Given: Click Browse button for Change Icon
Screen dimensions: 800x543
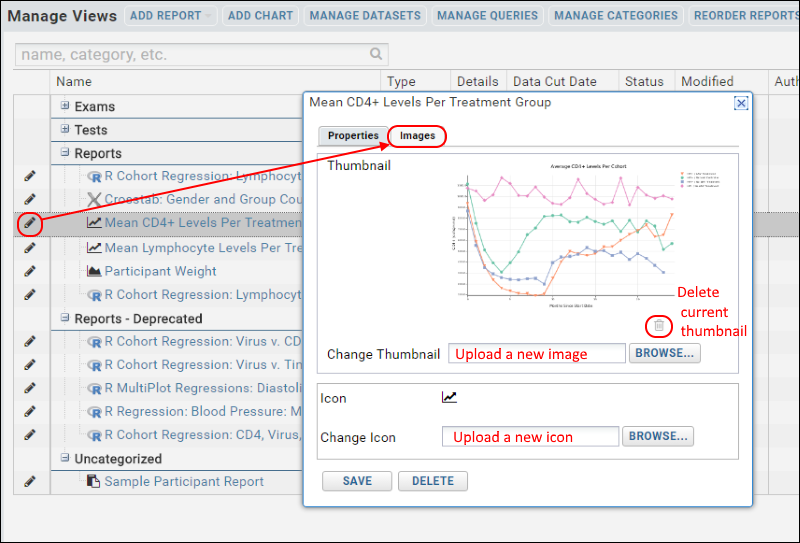Looking at the screenshot, I should point(658,436).
